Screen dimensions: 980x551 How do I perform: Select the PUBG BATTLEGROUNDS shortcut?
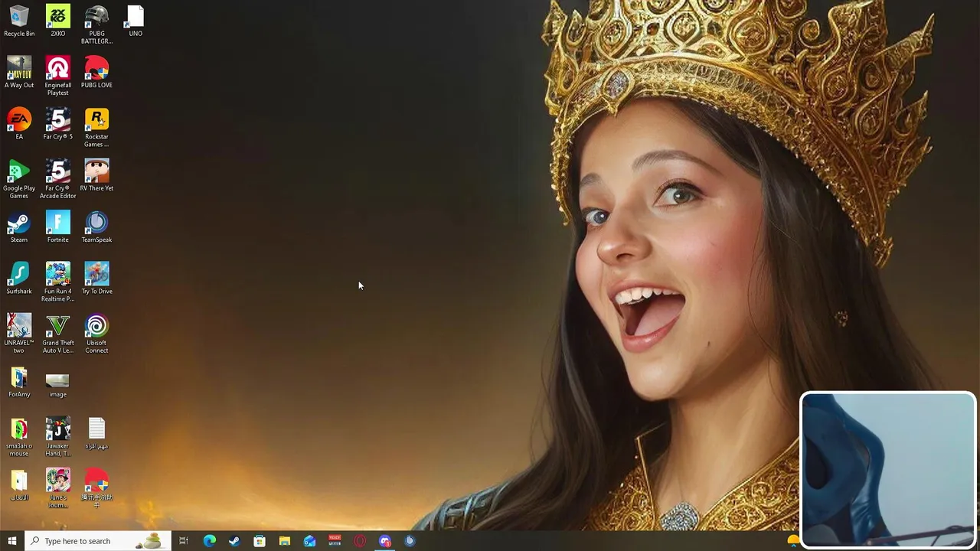(96, 24)
